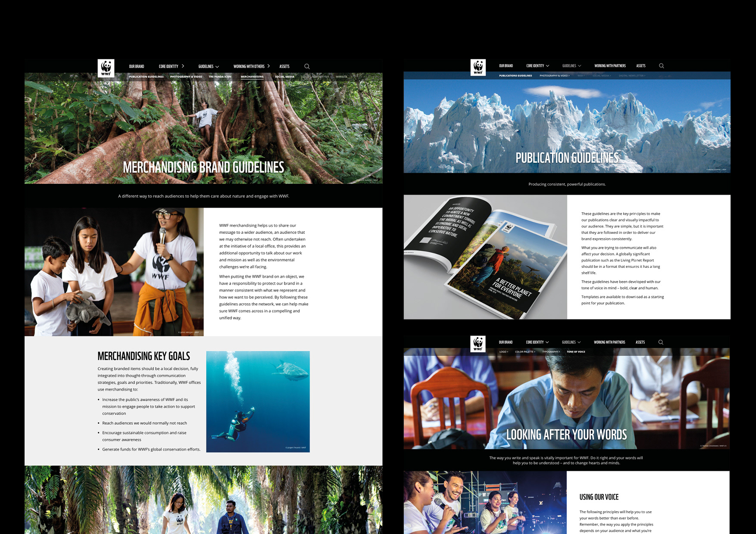Click the WWF panda logo on Merchandising page
Image resolution: width=756 pixels, height=534 pixels.
(106, 68)
